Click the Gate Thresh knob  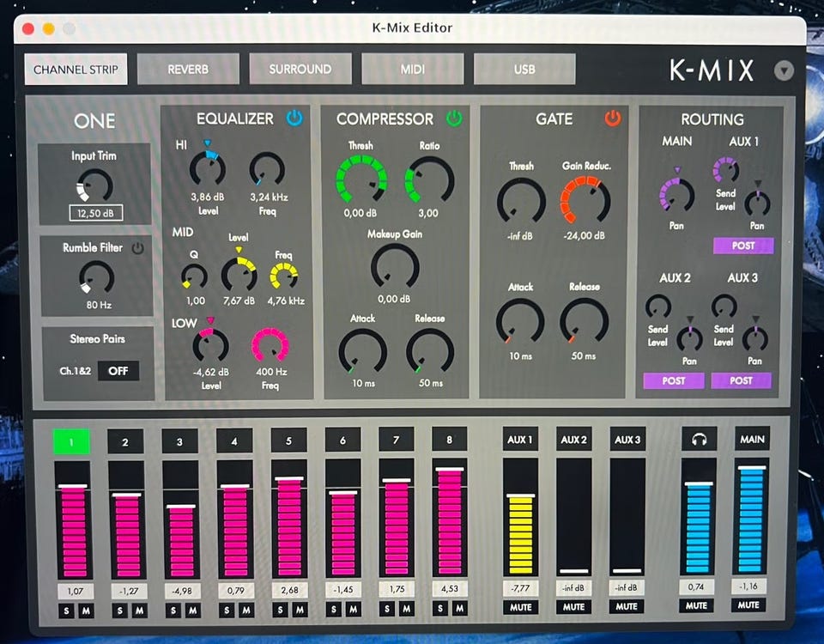tap(521, 200)
